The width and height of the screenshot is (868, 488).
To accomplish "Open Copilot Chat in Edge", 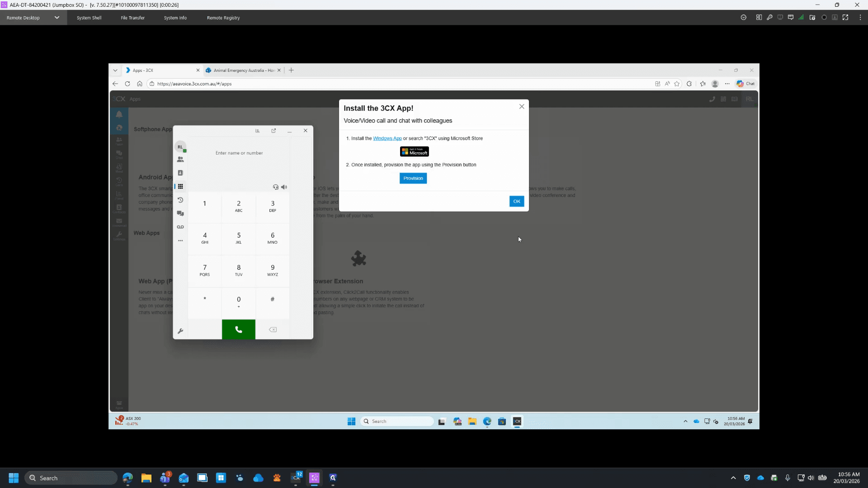I will coord(745,84).
